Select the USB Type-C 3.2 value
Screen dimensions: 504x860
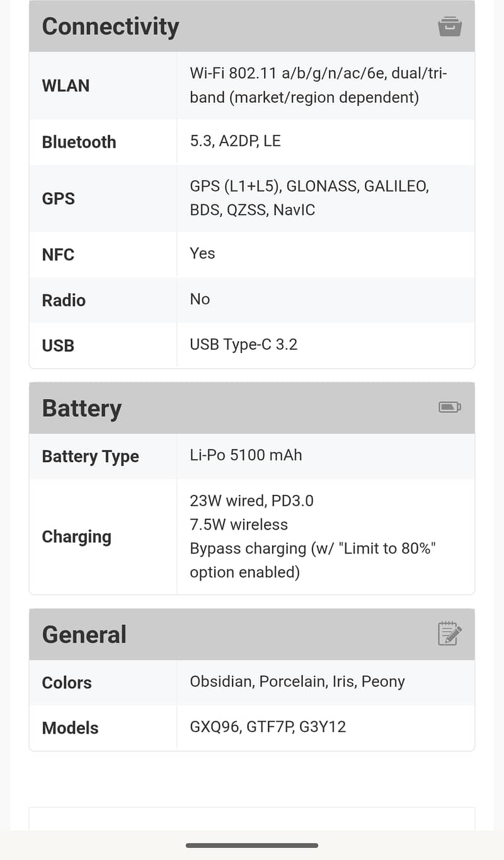click(x=243, y=344)
